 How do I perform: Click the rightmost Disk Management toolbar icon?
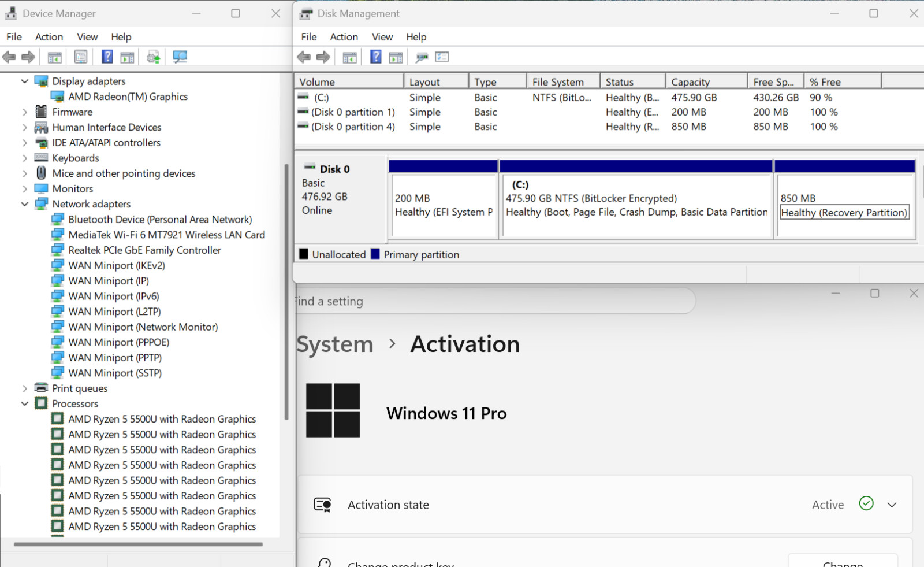click(x=442, y=57)
